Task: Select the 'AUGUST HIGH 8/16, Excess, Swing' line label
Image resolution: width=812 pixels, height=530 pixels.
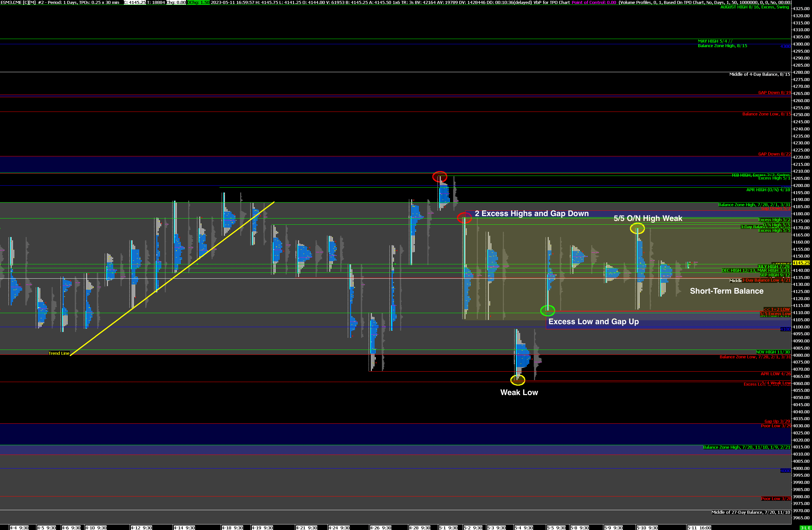Action: 754,7
